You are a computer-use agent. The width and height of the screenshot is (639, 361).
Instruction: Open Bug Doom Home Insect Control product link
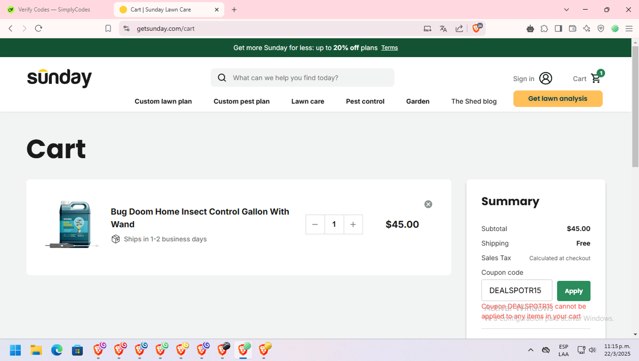tap(200, 218)
